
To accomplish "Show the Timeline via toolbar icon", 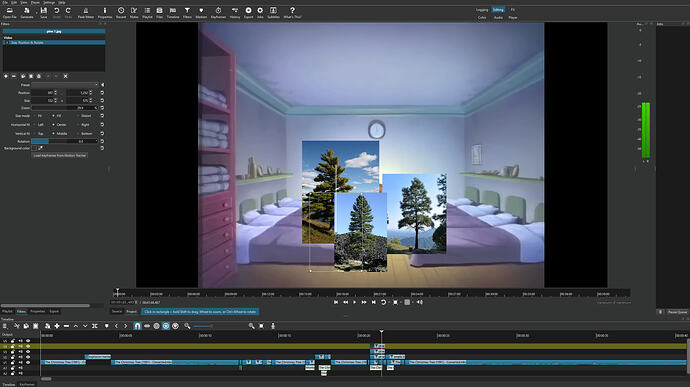I will click(x=173, y=12).
